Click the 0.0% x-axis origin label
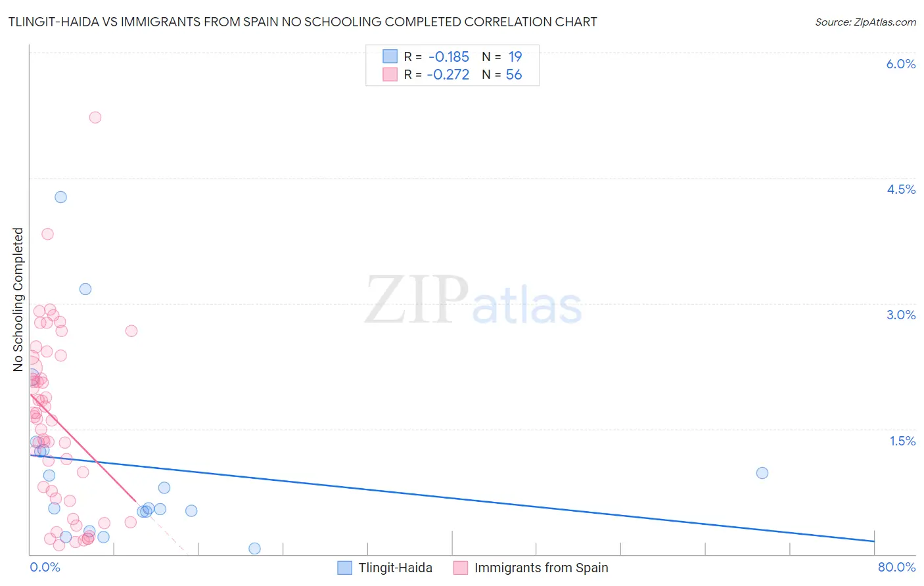The image size is (924, 586). coord(45,567)
